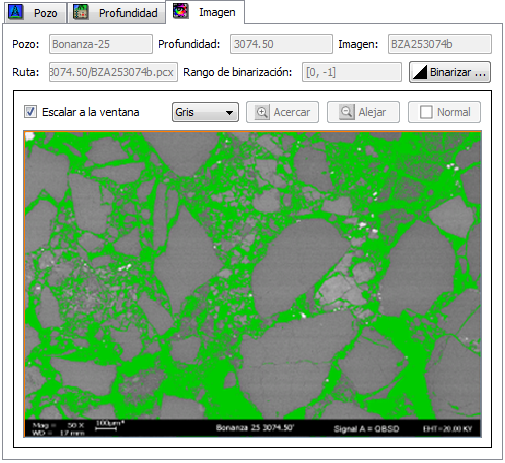Click the green segmented SEM image

click(x=253, y=275)
